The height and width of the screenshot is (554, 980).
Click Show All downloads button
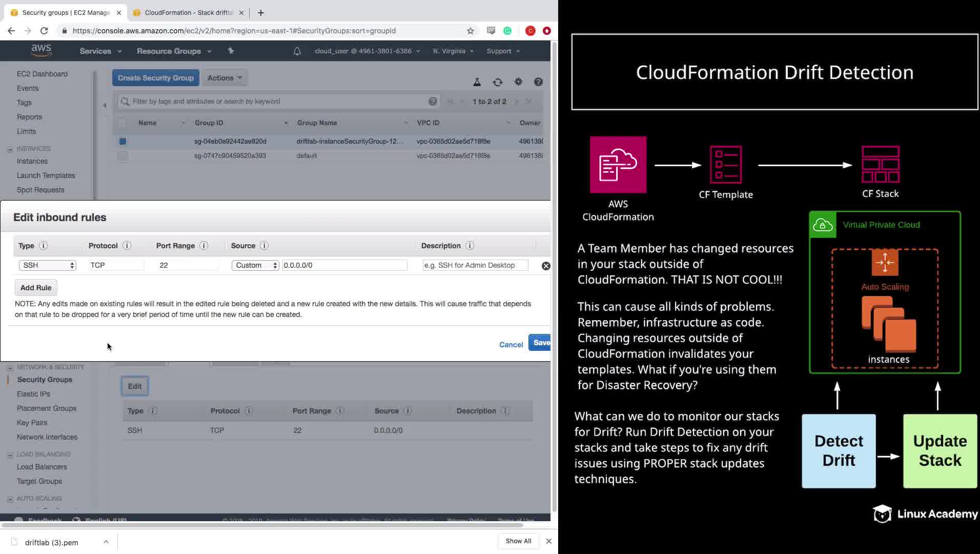point(518,541)
